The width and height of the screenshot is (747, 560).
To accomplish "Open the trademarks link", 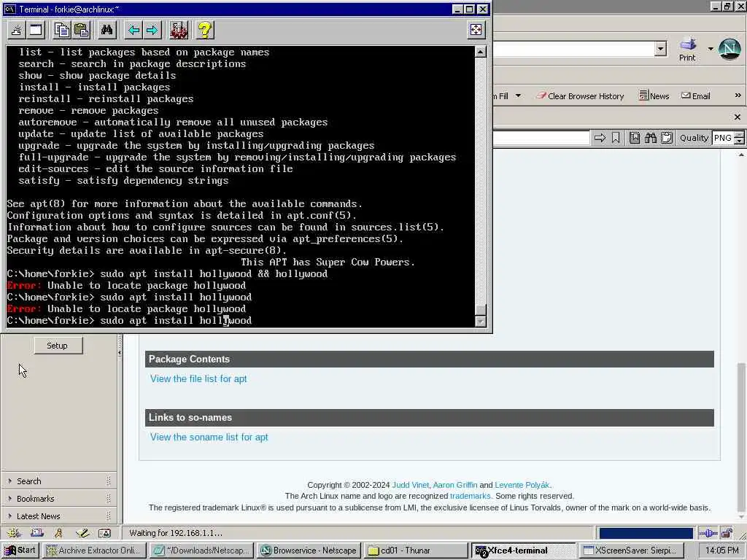I will pyautogui.click(x=470, y=496).
